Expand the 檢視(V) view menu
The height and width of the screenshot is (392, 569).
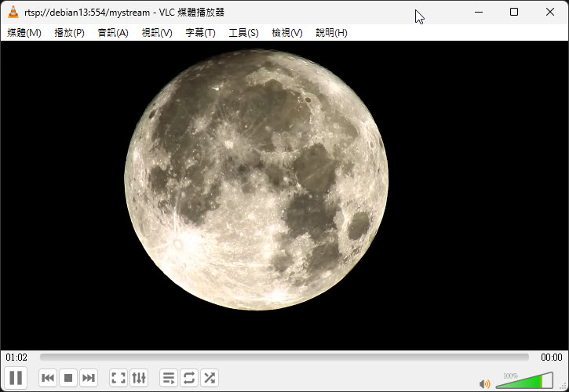[286, 33]
